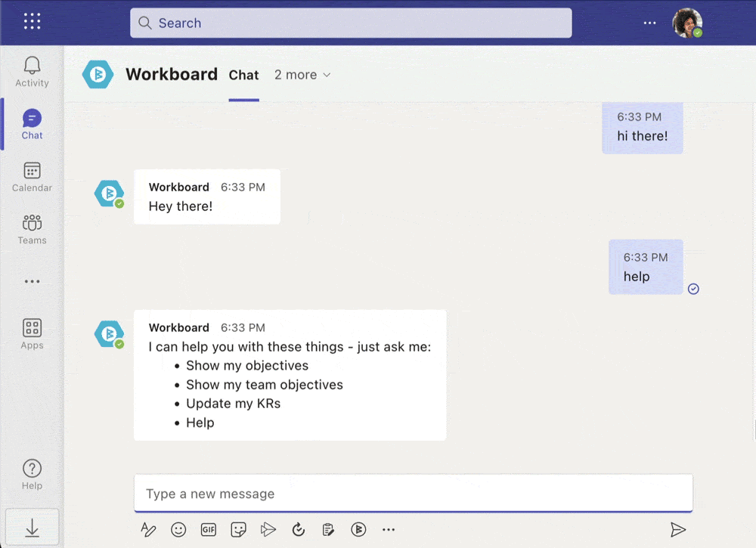This screenshot has width=756, height=548.
Task: Select the Chat tab
Action: point(243,75)
